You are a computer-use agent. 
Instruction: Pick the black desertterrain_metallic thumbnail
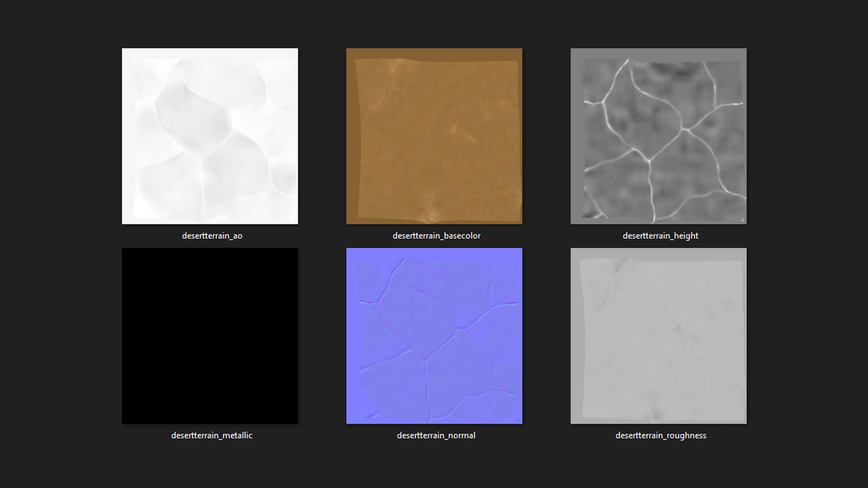coord(210,336)
